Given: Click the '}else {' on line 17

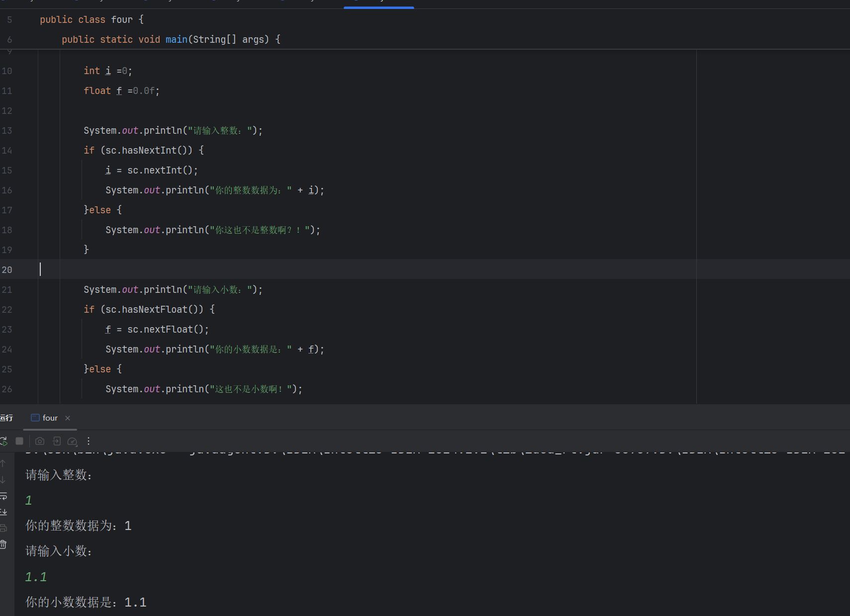Looking at the screenshot, I should pyautogui.click(x=102, y=210).
